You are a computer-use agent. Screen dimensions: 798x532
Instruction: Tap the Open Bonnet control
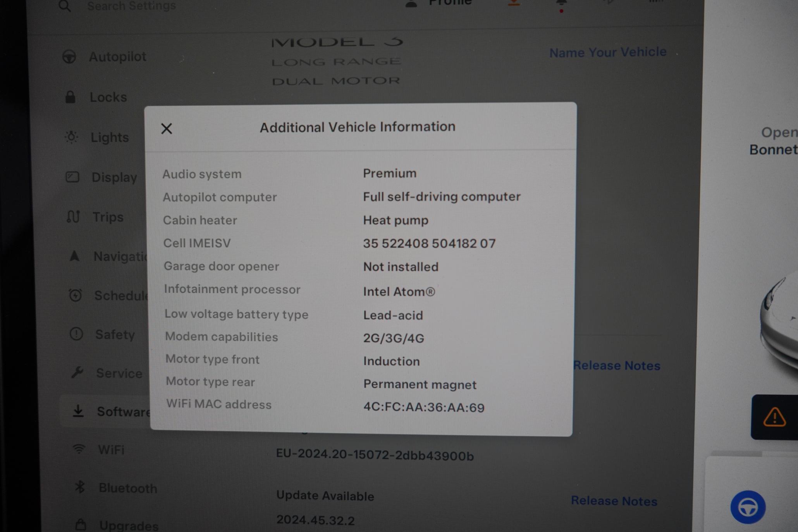pyautogui.click(x=774, y=141)
